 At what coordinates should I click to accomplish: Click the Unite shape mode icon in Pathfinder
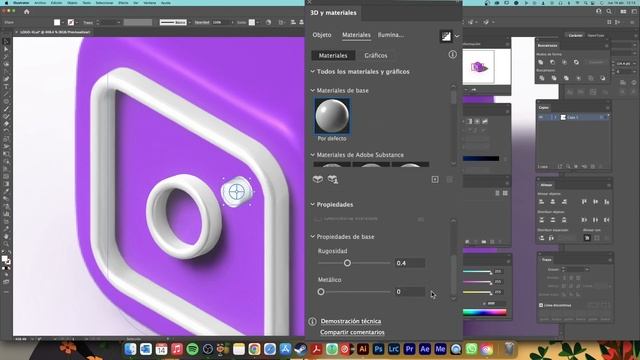(x=540, y=62)
